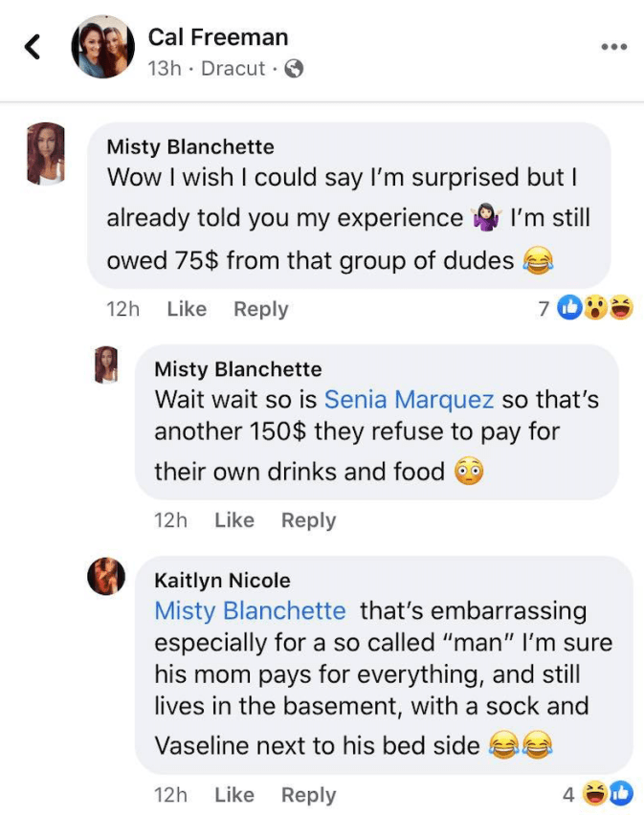Open Kaitlyn Nicole's profile avatar
The height and width of the screenshot is (815, 644).
106,575
